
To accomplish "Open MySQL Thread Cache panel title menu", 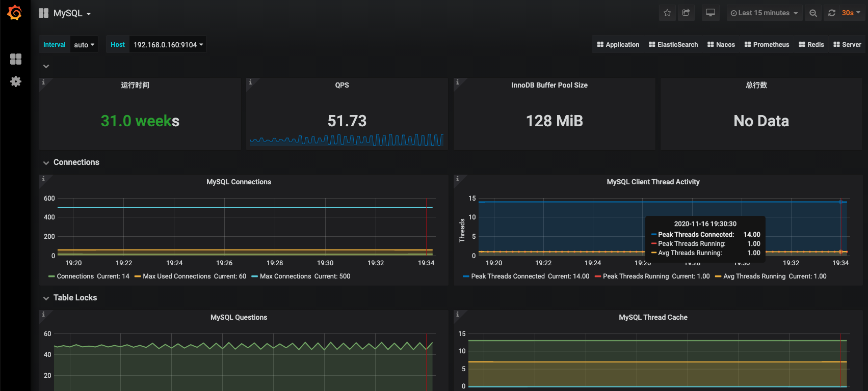I will (653, 317).
